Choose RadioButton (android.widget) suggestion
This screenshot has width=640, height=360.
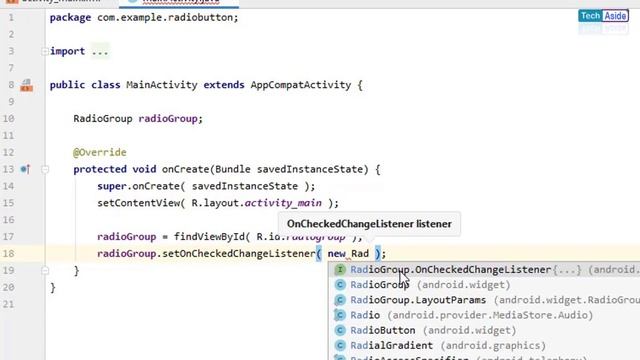pyautogui.click(x=484, y=330)
